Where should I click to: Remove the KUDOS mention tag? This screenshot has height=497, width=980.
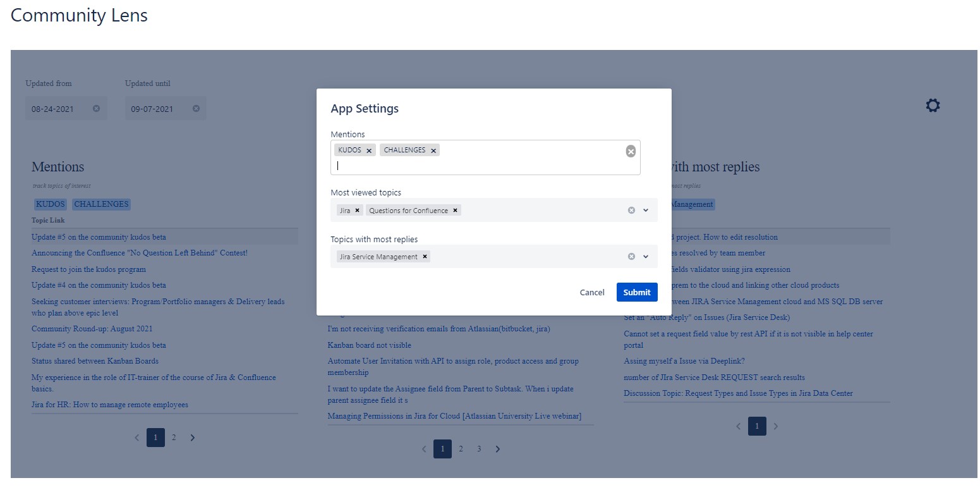click(369, 150)
